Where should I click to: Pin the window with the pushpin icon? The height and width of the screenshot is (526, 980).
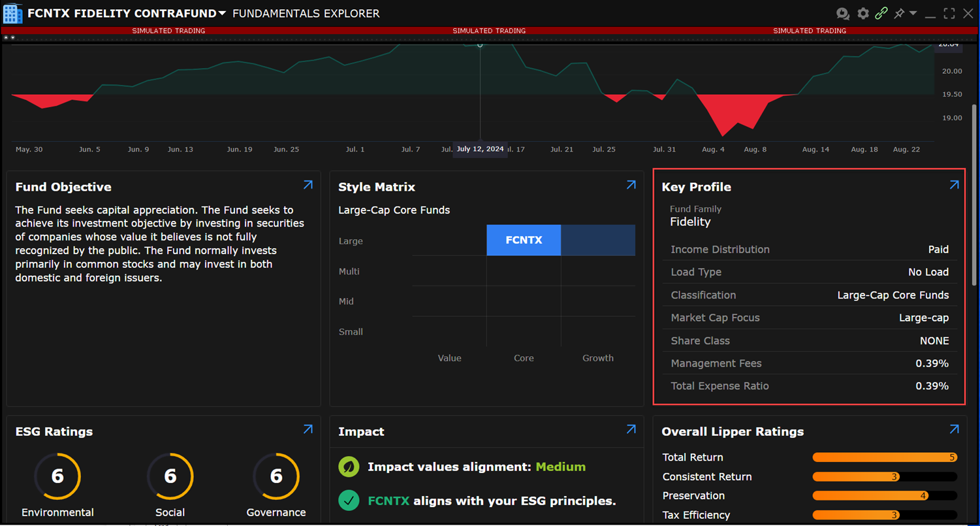tap(899, 14)
